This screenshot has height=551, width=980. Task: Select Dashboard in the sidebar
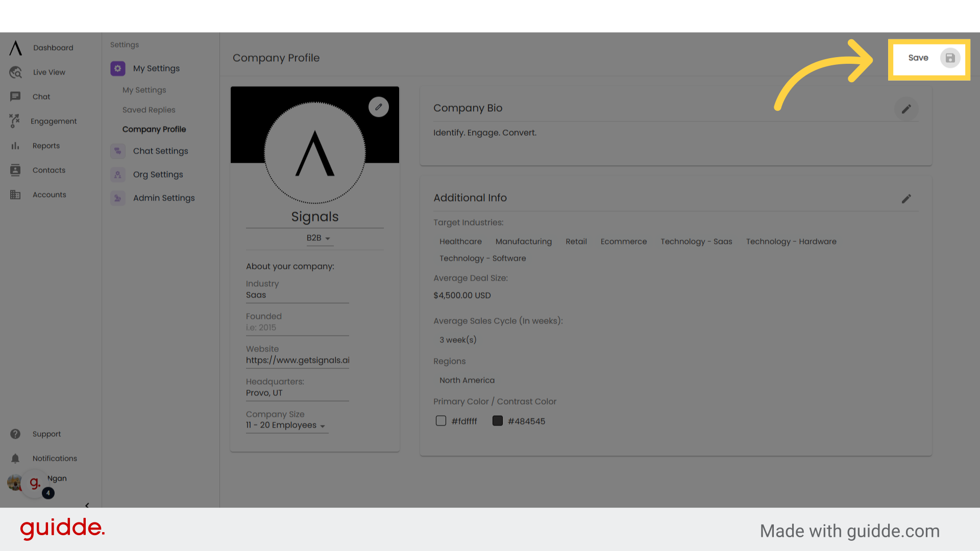pos(53,48)
